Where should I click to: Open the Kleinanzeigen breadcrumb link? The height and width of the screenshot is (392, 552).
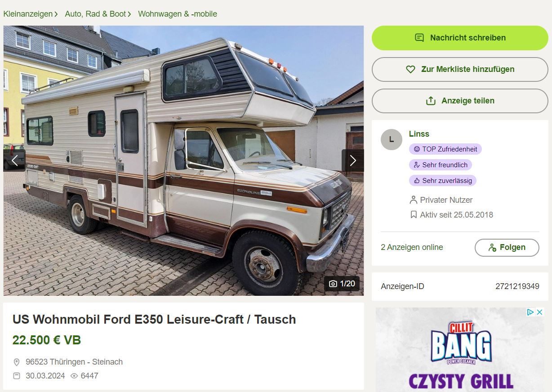click(28, 14)
